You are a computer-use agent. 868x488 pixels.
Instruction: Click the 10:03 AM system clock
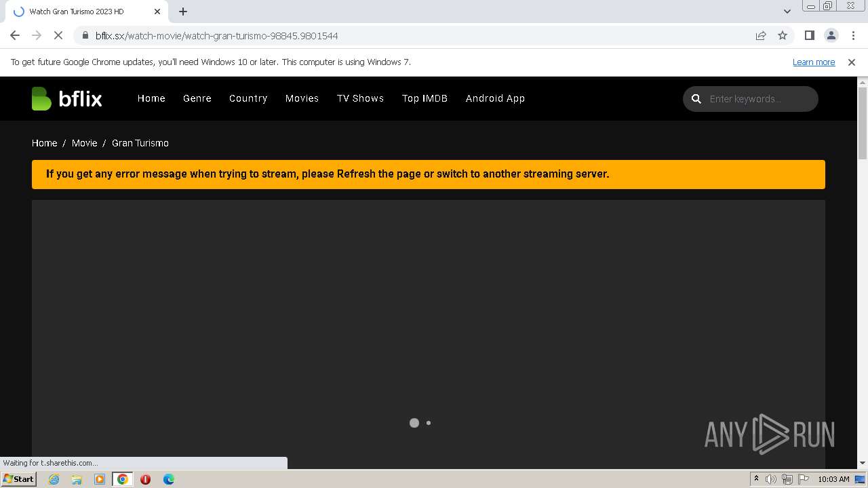(x=833, y=479)
